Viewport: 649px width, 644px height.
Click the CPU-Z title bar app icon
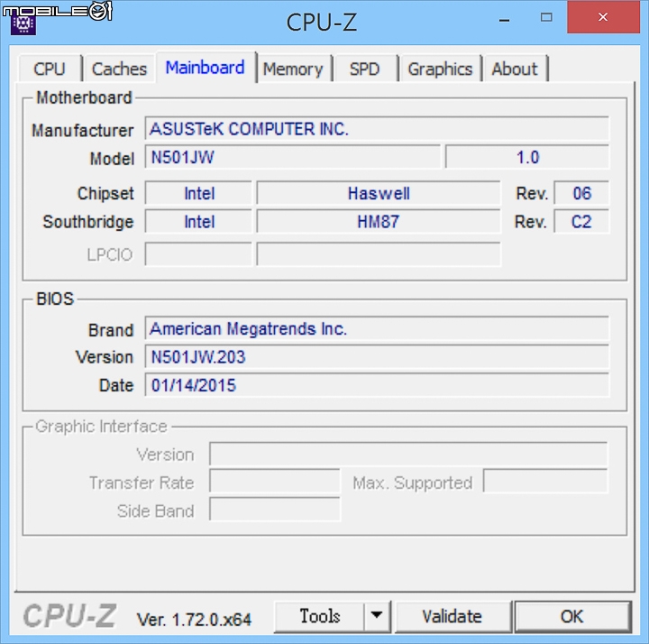(23, 24)
